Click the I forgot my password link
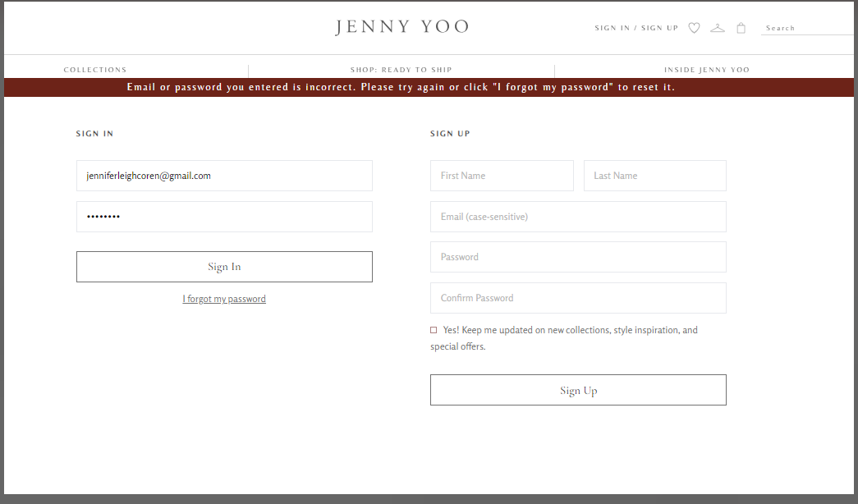Viewport: 858px width, 504px height. 224,299
